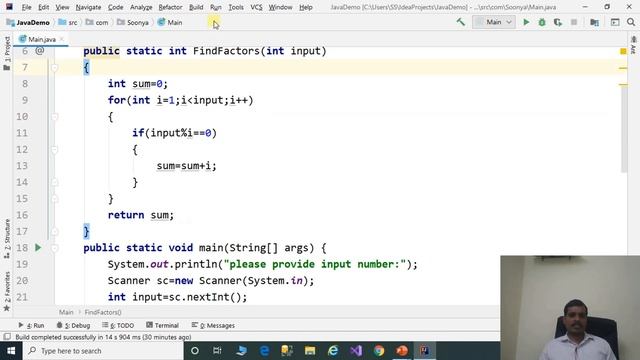
Task: Click Soonya package in navigation breadcrumb
Action: (133, 22)
